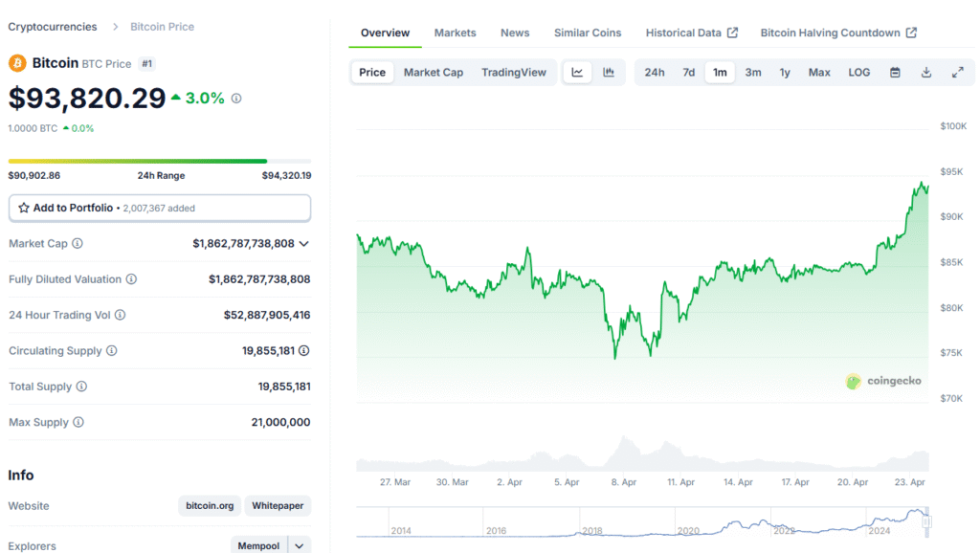Click the $1,862,787,738,808 Fully Diluted Valuation value

(x=259, y=279)
